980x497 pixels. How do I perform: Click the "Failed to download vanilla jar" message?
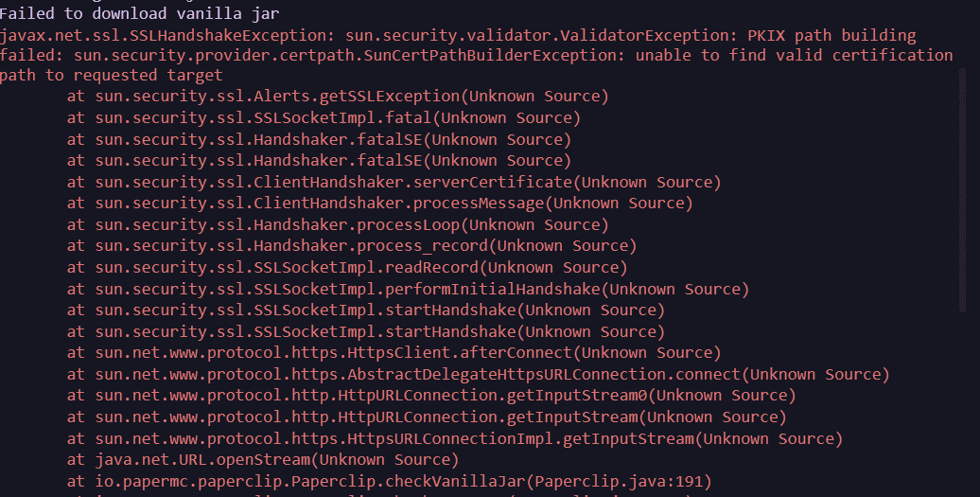tap(139, 13)
